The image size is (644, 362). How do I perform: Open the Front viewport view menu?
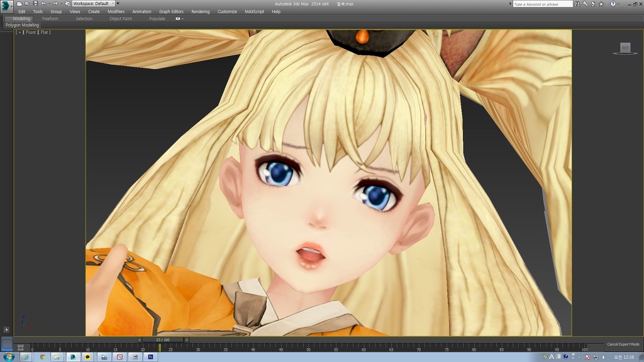pos(31,32)
